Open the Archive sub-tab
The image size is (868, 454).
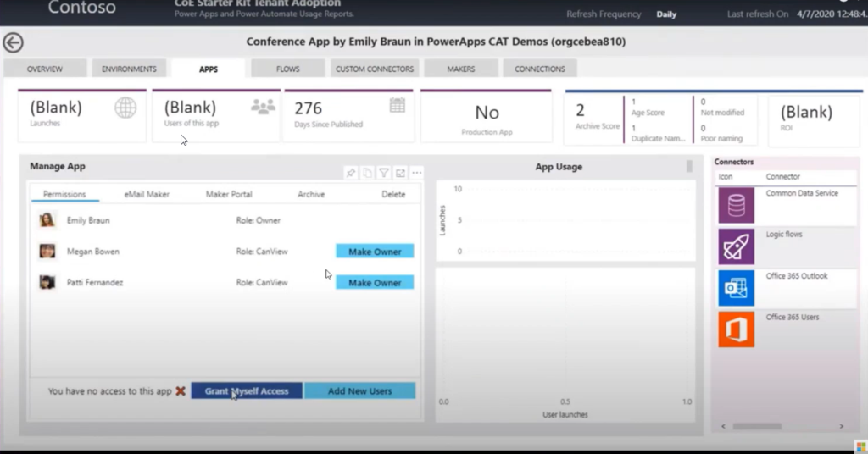pos(311,194)
